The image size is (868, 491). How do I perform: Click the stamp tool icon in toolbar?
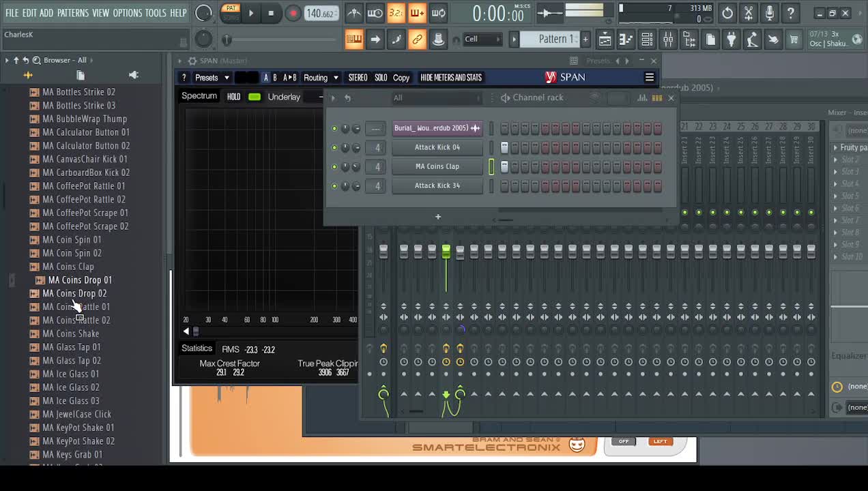438,40
